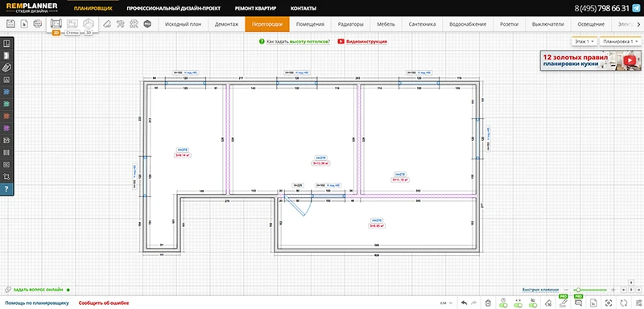644x309 pixels.
Task: Redo the undone action
Action: 474,303
